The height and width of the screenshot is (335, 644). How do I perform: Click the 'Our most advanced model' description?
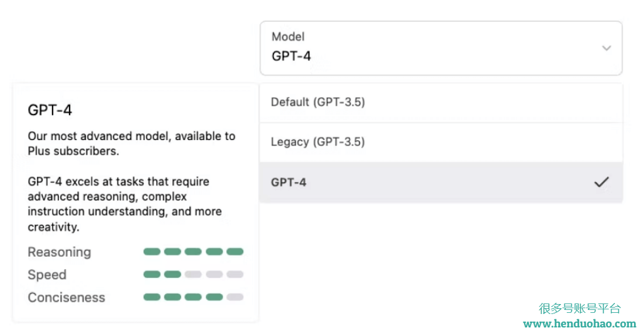[131, 144]
